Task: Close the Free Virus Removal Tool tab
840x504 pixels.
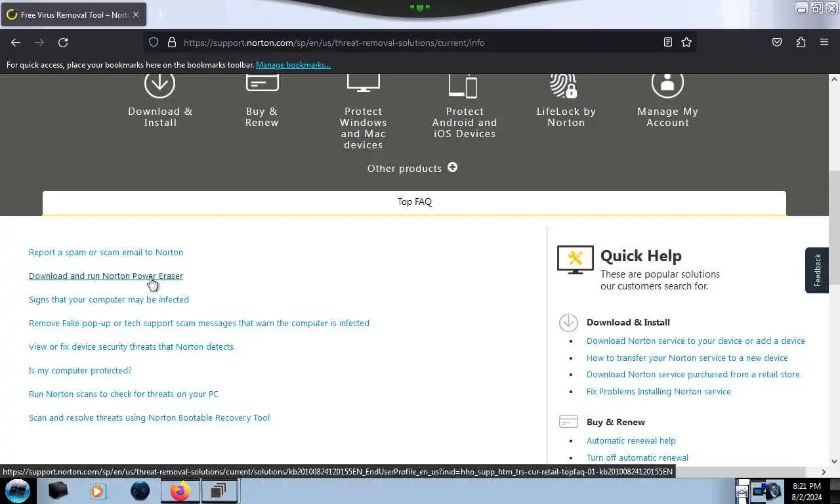Action: tap(136, 14)
